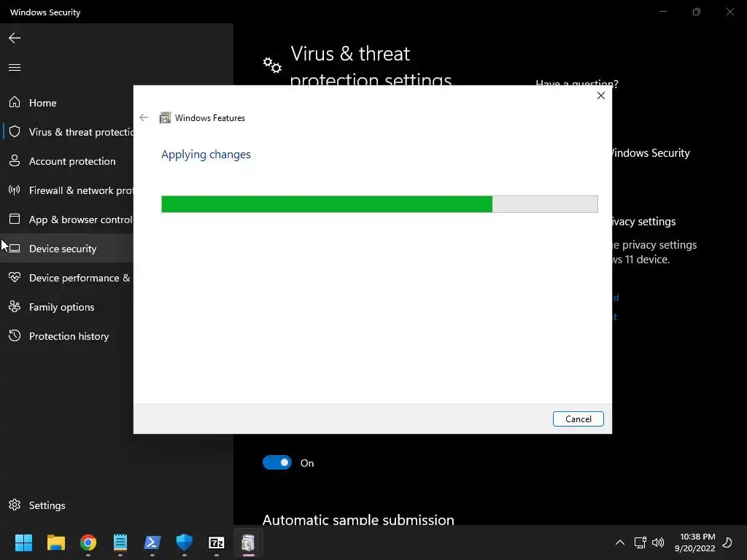The width and height of the screenshot is (747, 560).
Task: Turn off the toggle labeled On
Action: [276, 462]
